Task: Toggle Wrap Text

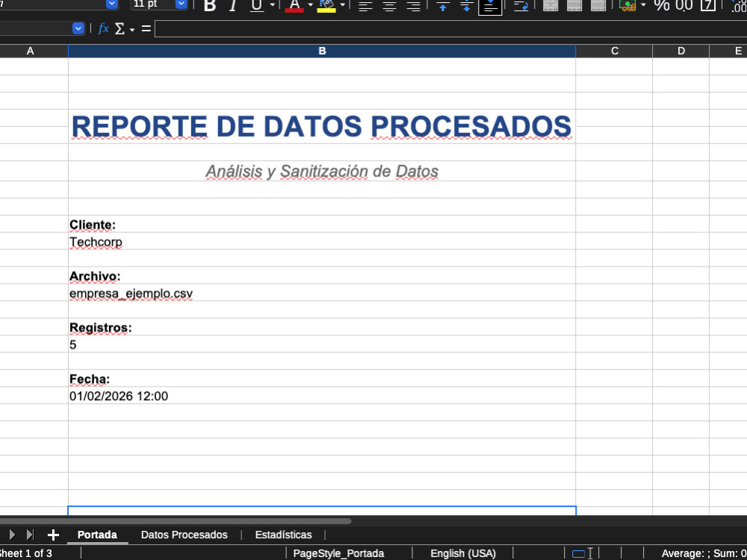Action: tap(521, 6)
